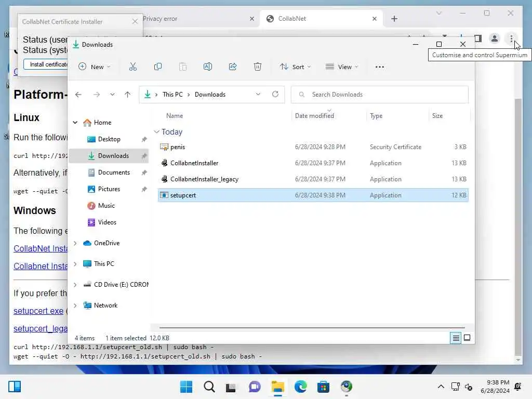Click inside the Search Downloads field
This screenshot has height=399, width=532.
click(x=380, y=95)
